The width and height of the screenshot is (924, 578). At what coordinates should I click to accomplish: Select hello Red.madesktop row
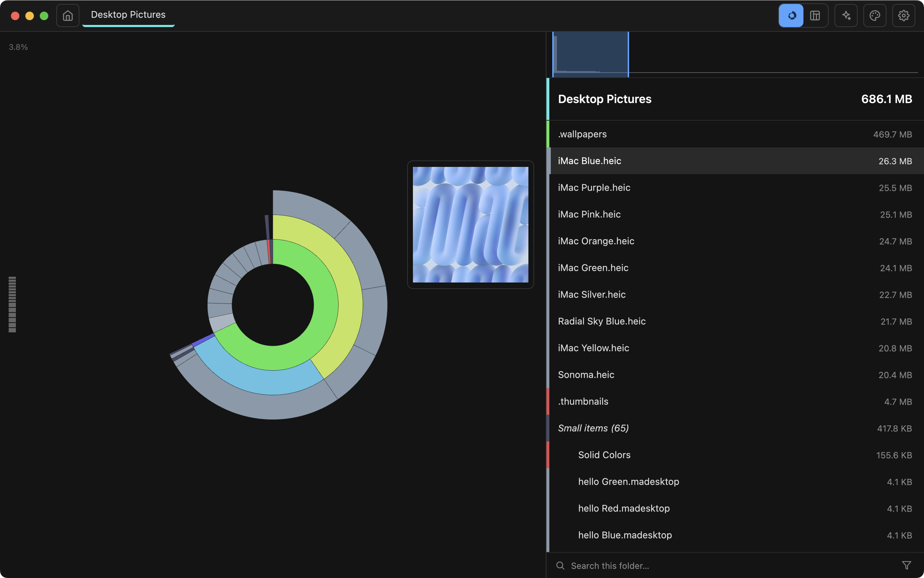[x=735, y=509]
